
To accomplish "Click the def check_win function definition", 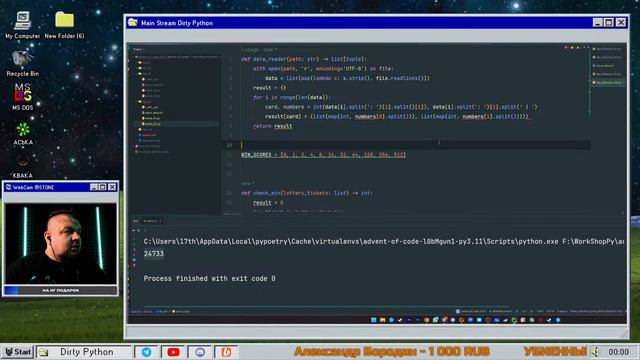I will [307, 193].
